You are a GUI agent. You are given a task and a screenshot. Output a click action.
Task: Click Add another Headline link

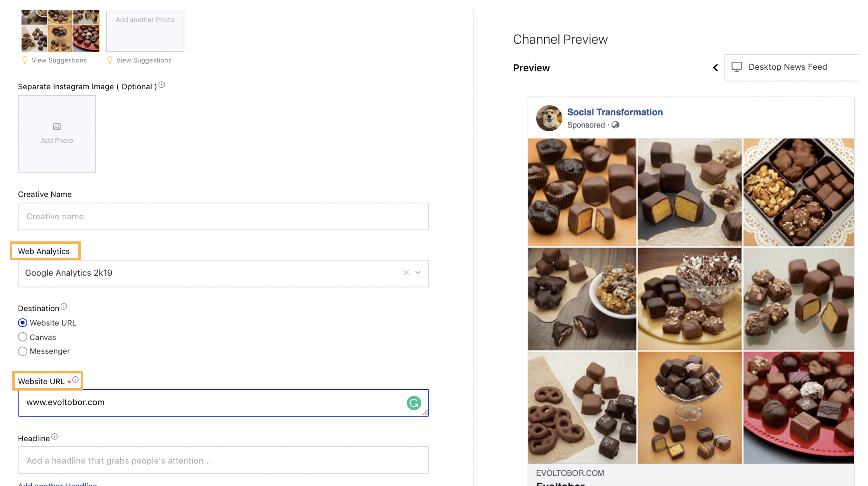click(58, 483)
